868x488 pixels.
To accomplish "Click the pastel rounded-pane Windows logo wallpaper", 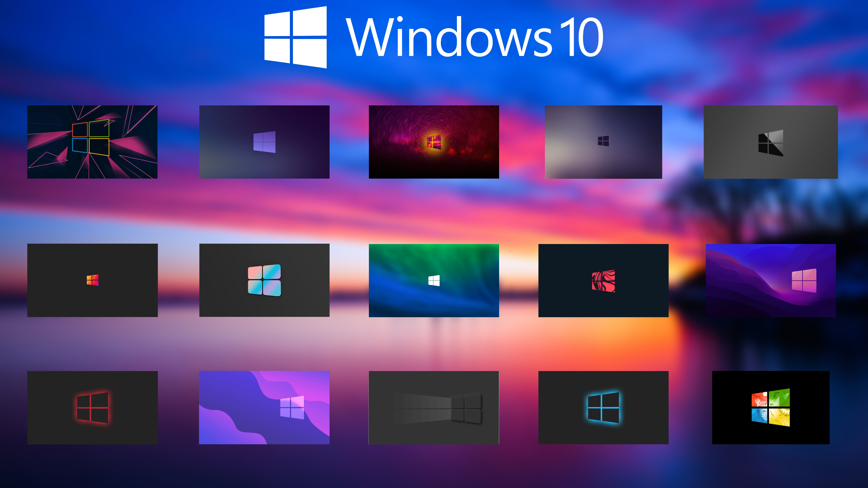I will coord(265,280).
